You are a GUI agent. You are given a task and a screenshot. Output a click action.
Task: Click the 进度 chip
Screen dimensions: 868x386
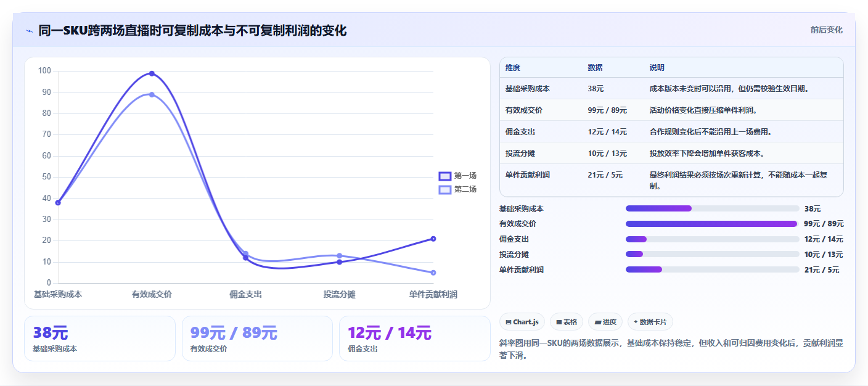tap(605, 322)
